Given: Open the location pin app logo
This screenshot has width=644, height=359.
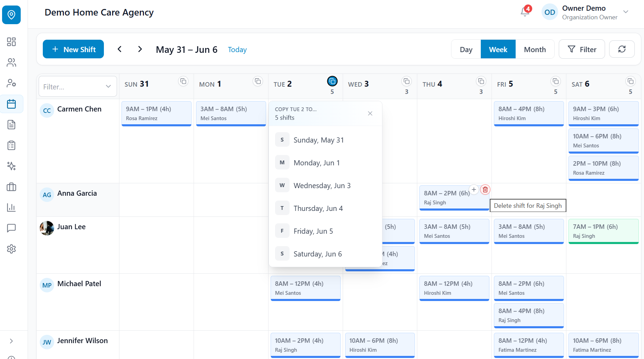Looking at the screenshot, I should pos(11,15).
